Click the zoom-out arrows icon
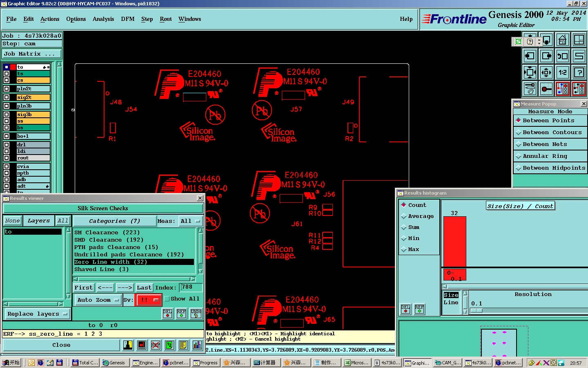The width and height of the screenshot is (588, 368). pyautogui.click(x=530, y=72)
